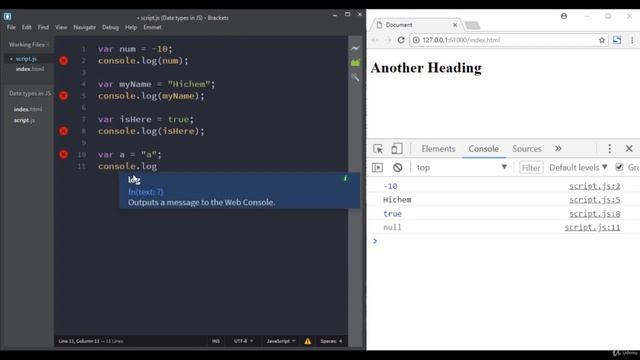Open the DevTools three-dot menu
The image size is (640, 360).
pos(610,149)
